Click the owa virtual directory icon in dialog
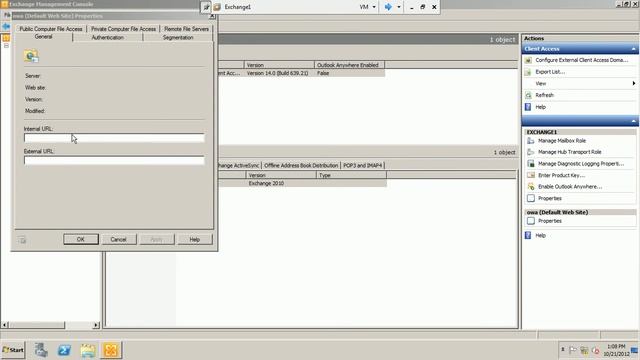The width and height of the screenshot is (640, 360). tap(31, 56)
